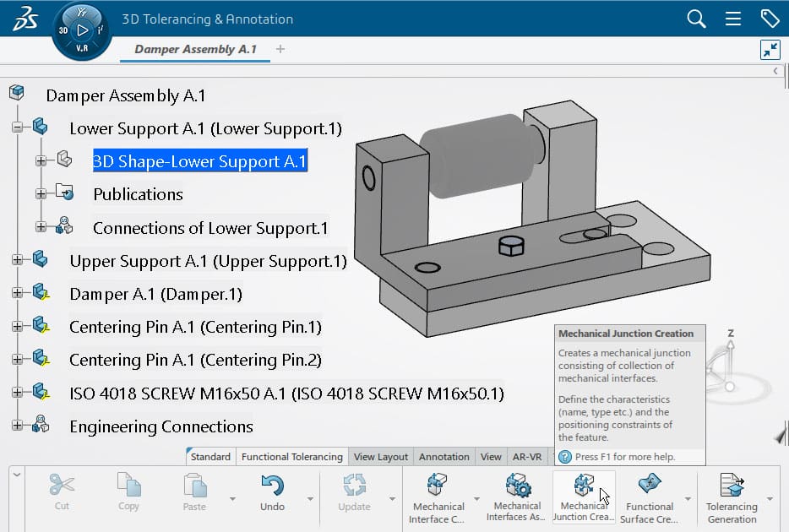Expand Connections of Lower Support.1 node
Screen dimensions: 789x532
41,227
